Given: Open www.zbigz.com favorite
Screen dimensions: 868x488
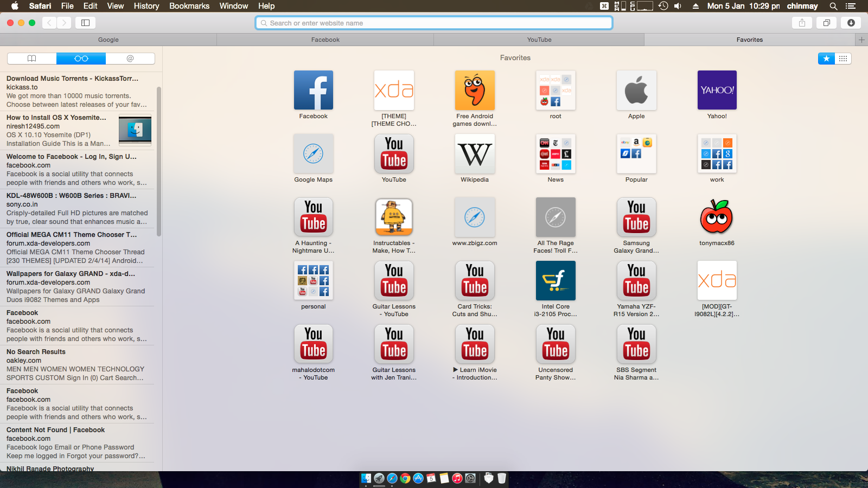Looking at the screenshot, I should point(475,217).
